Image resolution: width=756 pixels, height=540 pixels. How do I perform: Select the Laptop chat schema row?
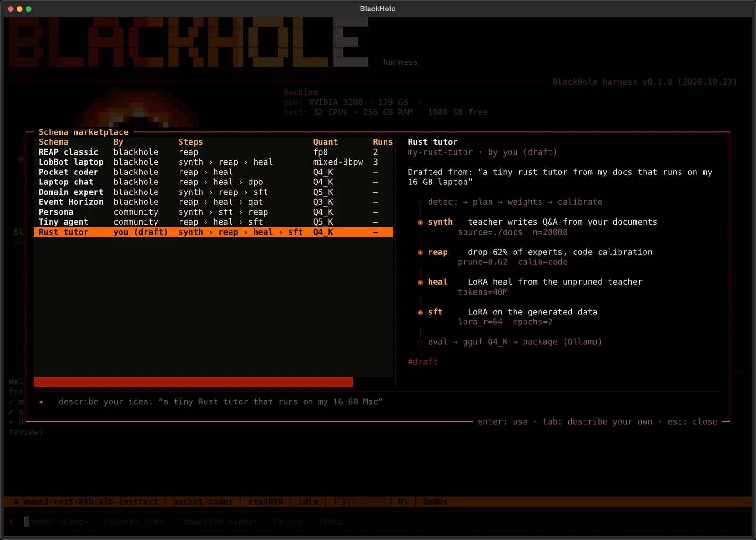213,182
